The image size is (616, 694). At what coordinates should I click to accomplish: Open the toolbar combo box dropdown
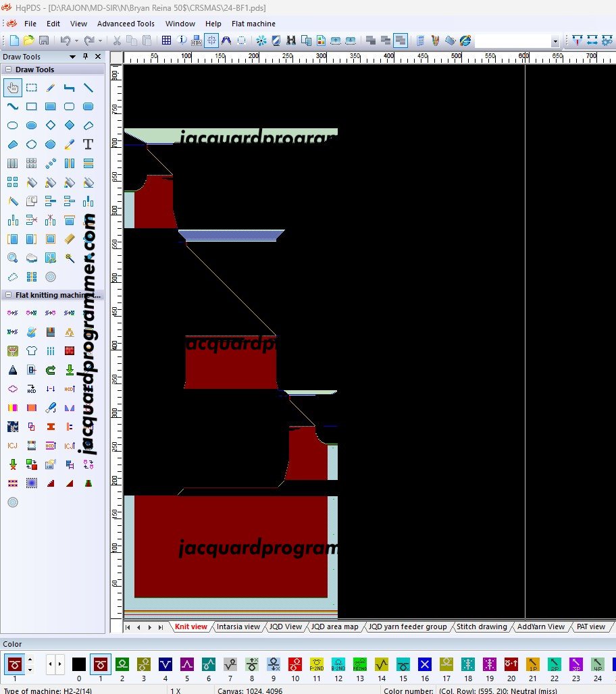click(556, 41)
